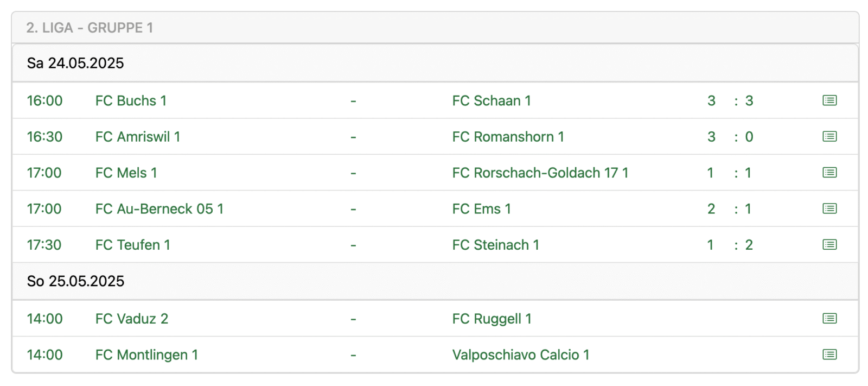Click the 2. LIGA - GRUPPE 1 header
The width and height of the screenshot is (868, 386).
point(90,28)
